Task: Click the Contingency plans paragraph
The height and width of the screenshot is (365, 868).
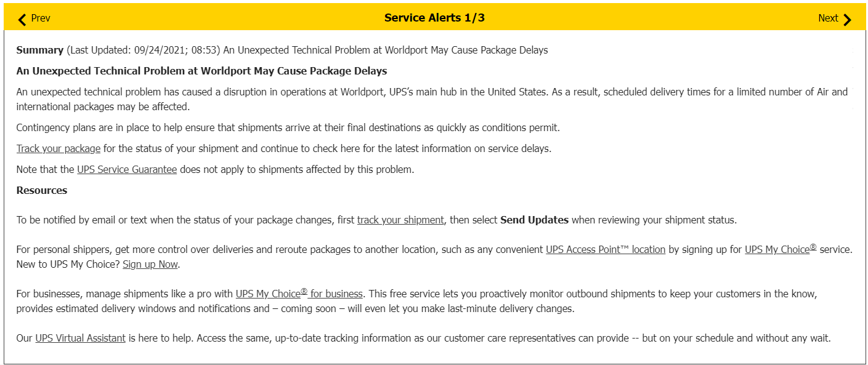Action: (288, 127)
